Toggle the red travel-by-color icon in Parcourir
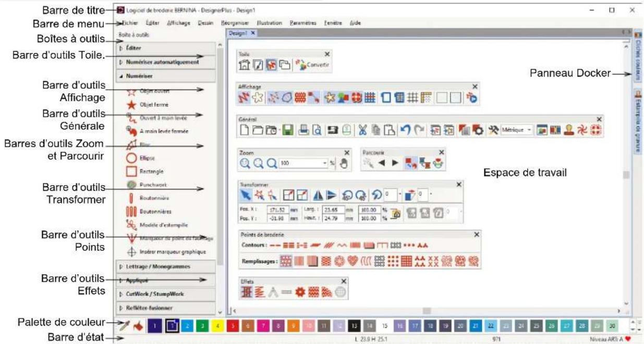 [410, 163]
